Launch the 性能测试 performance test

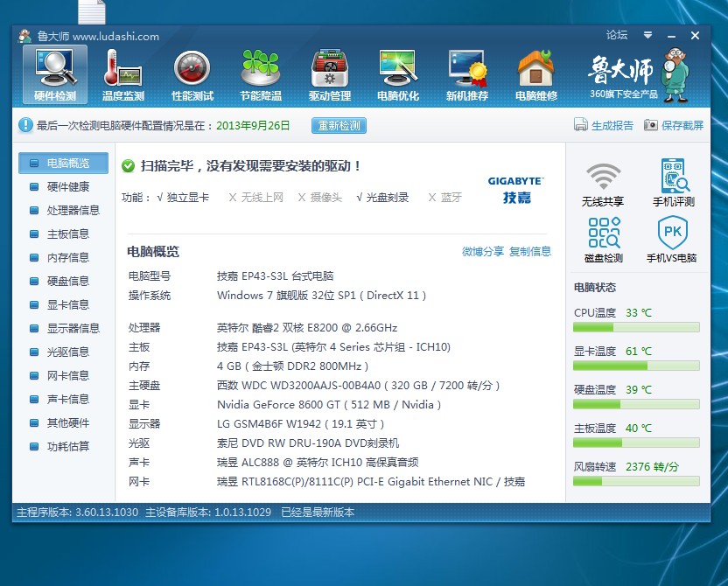[192, 74]
